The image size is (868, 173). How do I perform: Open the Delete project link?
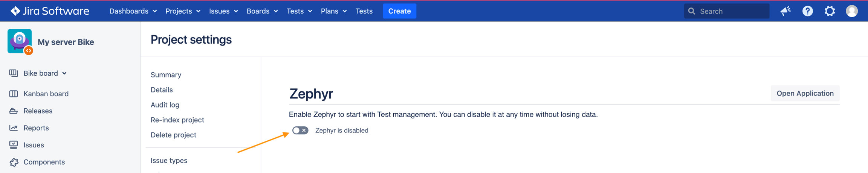173,135
